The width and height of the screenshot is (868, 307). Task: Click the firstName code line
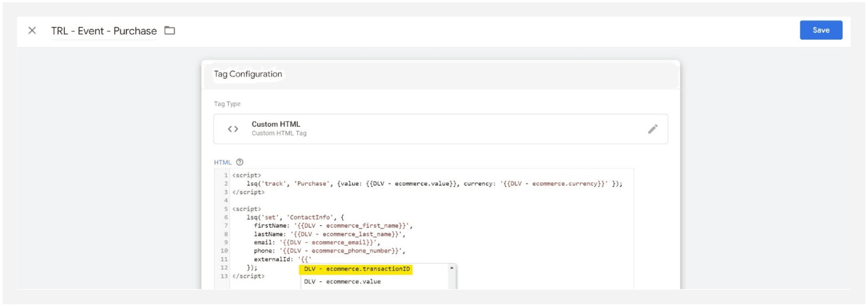[x=333, y=226]
